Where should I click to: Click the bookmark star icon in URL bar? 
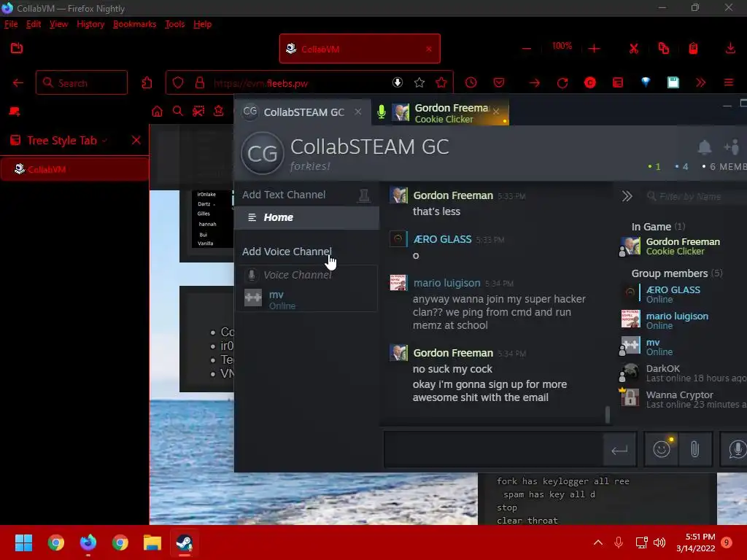419,83
